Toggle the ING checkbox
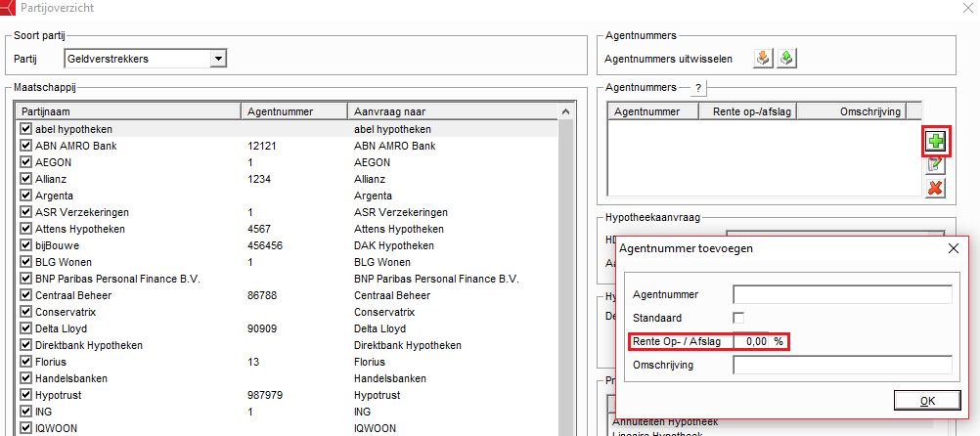 pos(25,412)
